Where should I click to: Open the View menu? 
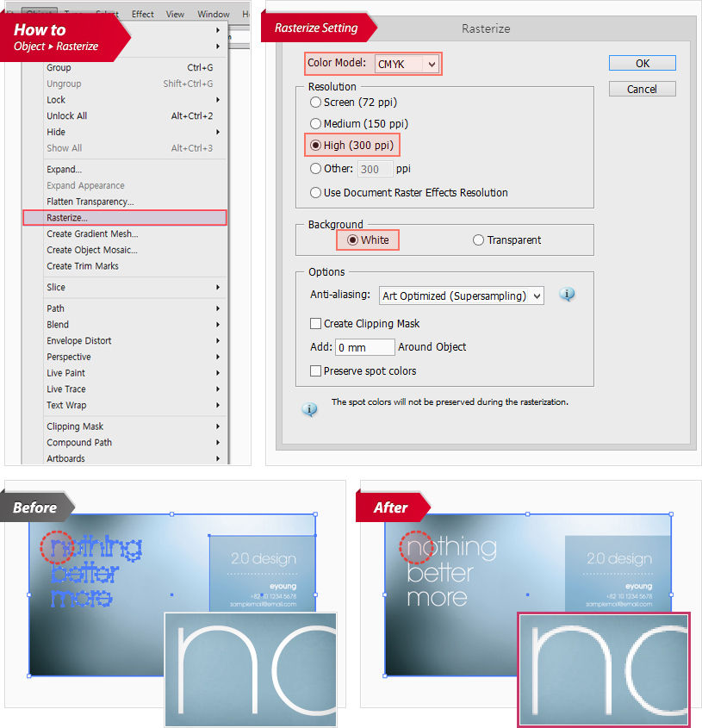click(175, 13)
